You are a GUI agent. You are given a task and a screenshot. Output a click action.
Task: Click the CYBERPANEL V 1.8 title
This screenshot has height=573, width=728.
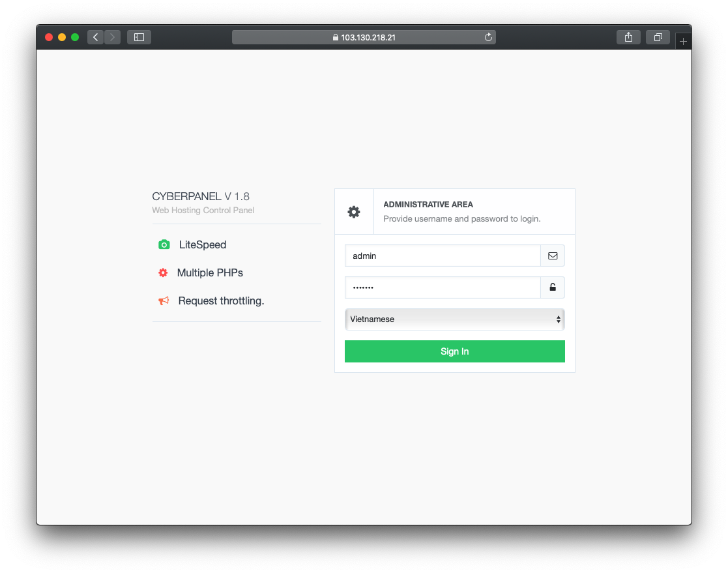(x=201, y=196)
